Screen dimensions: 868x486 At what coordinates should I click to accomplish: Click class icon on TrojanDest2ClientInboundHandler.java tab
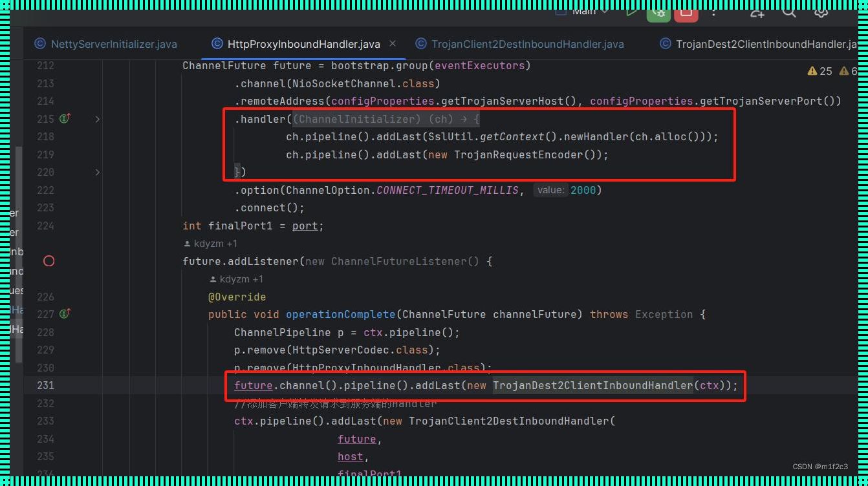click(x=665, y=44)
